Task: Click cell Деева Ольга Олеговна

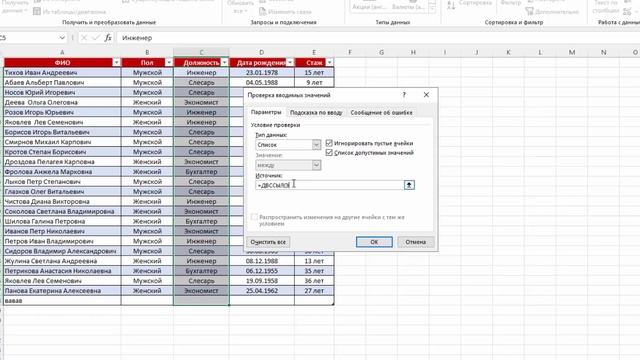Action: [62, 102]
